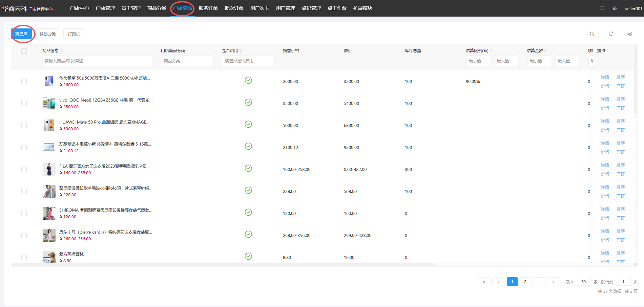Switch to 用户管理 in the top navigation
Image resolution: width=644 pixels, height=307 pixels.
(x=285, y=8)
